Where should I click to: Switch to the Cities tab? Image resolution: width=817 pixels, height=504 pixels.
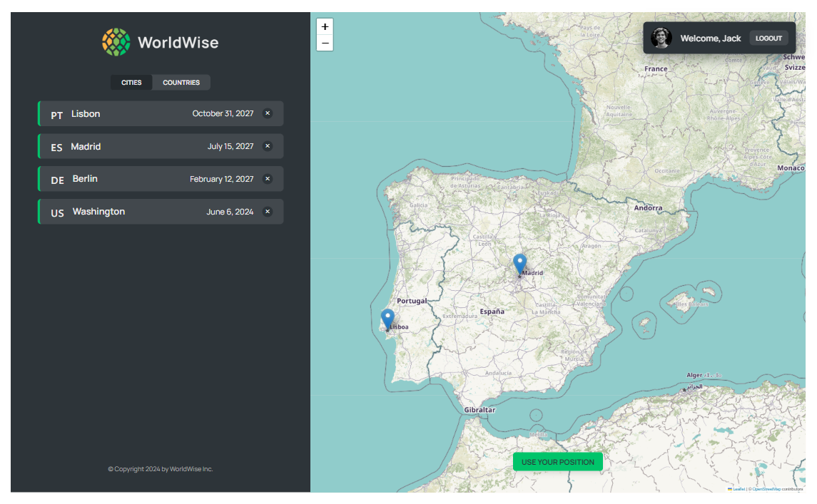click(131, 83)
